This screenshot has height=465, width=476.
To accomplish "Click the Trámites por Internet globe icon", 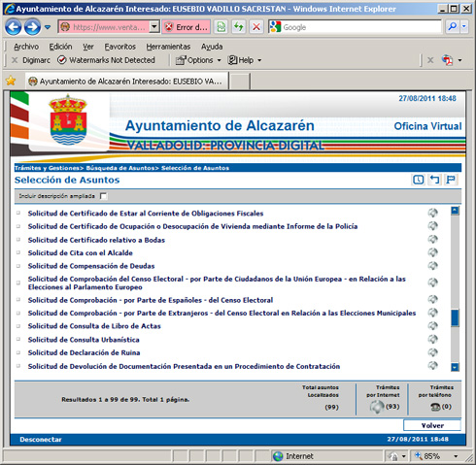I will tap(377, 407).
